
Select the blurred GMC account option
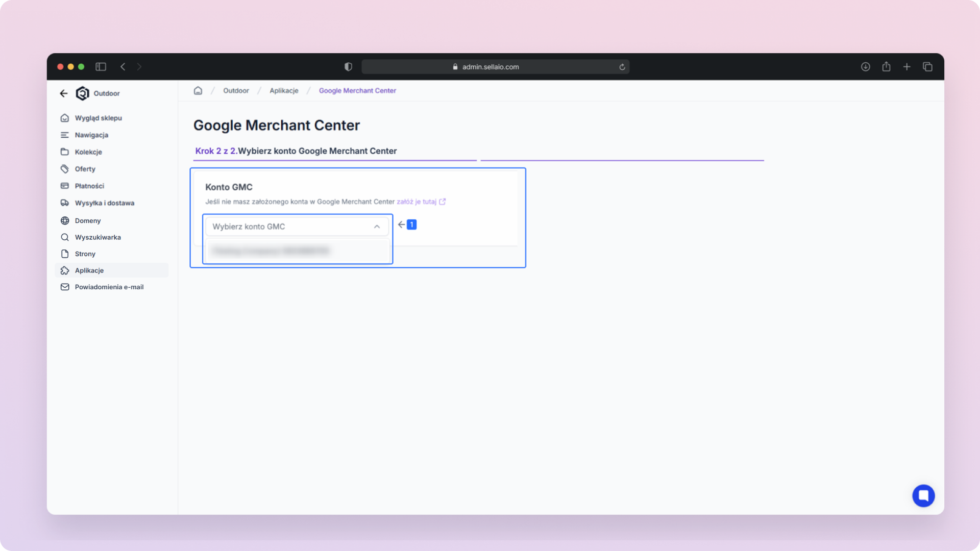point(271,251)
